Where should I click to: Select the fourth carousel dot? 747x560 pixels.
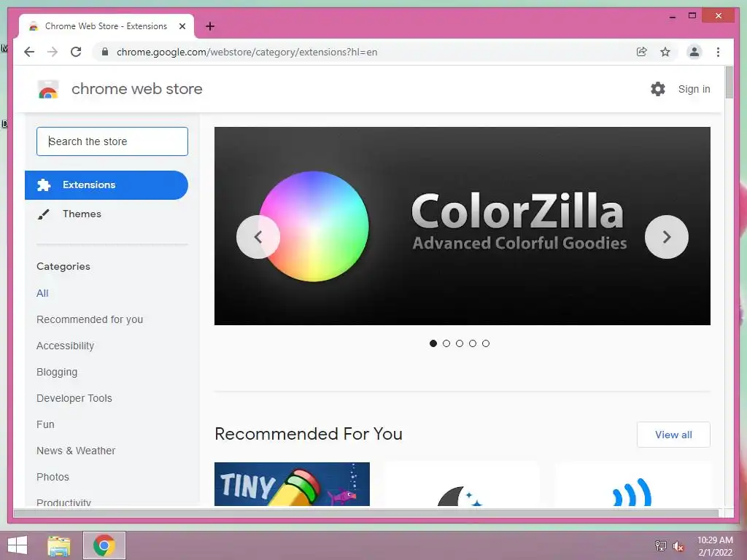[x=473, y=343]
